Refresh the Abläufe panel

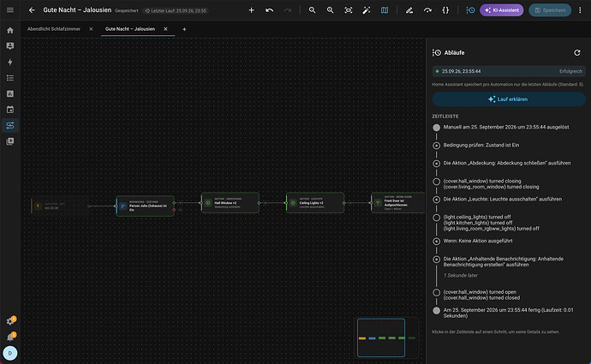click(577, 53)
